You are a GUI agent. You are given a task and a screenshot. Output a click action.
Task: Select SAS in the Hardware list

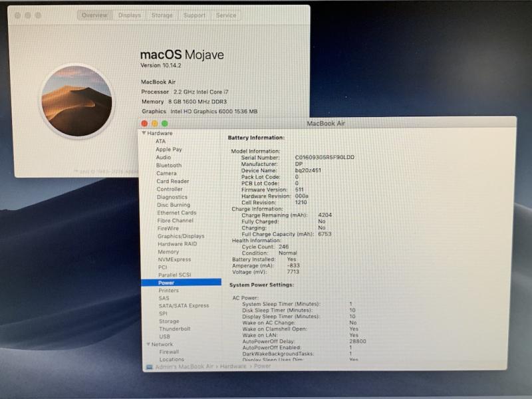pyautogui.click(x=164, y=298)
